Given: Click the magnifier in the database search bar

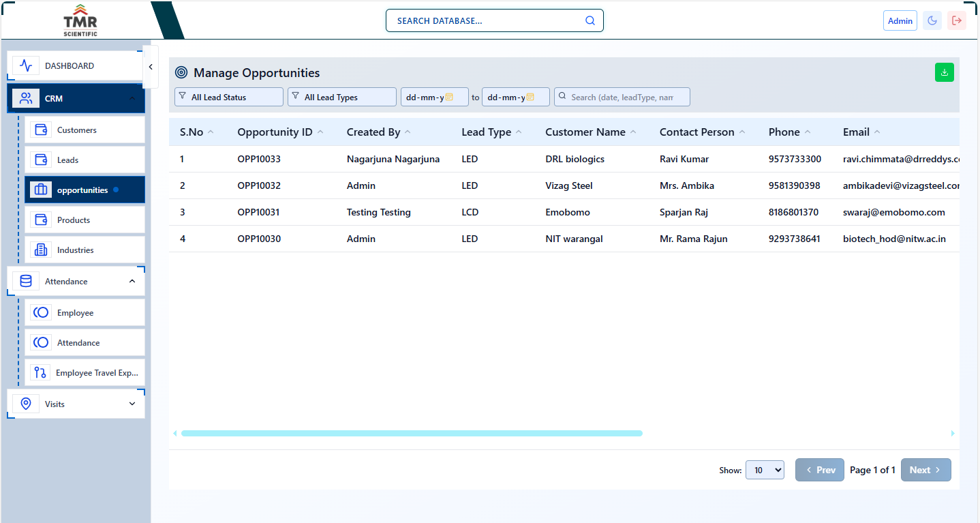Looking at the screenshot, I should (589, 20).
